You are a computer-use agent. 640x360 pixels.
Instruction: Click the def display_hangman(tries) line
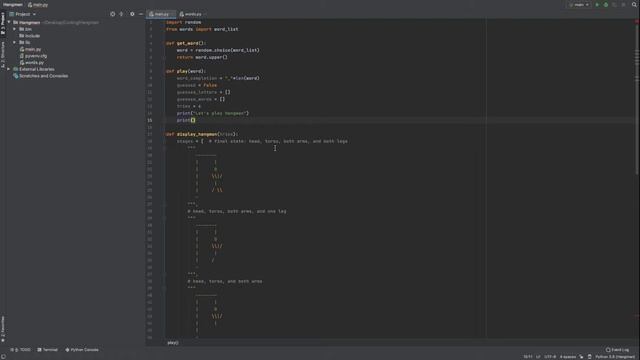(202, 134)
